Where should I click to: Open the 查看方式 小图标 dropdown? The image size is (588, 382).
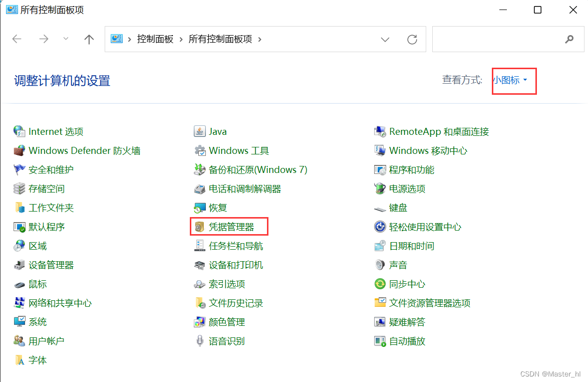coord(510,80)
